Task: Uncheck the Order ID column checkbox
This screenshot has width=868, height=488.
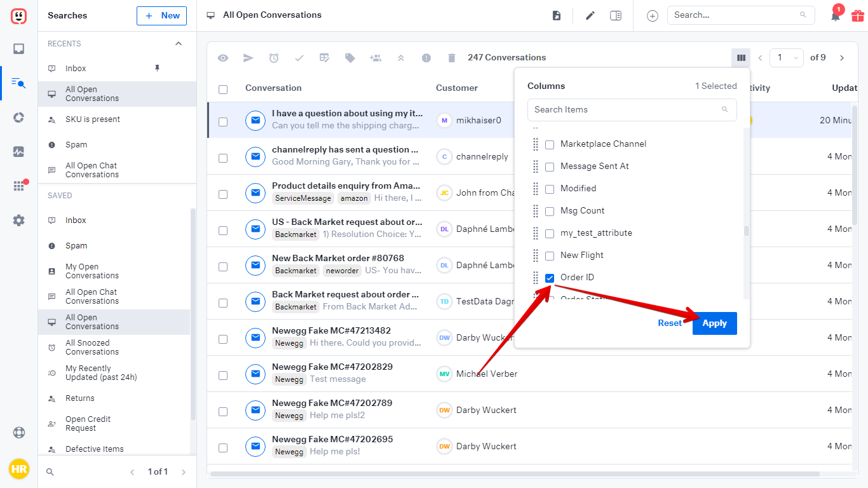Action: point(550,278)
